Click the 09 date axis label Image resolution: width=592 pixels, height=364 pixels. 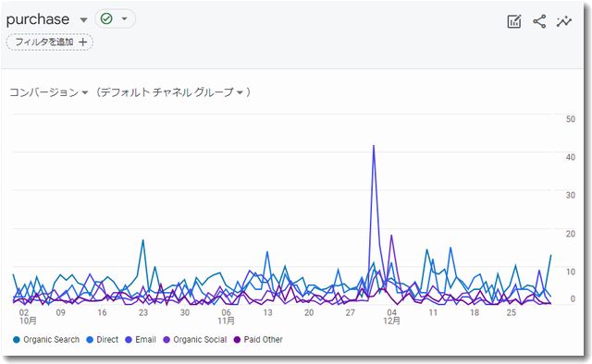click(60, 312)
